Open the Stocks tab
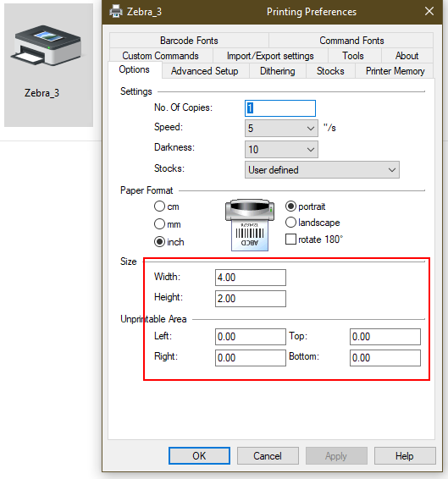The width and height of the screenshot is (448, 479). point(330,71)
